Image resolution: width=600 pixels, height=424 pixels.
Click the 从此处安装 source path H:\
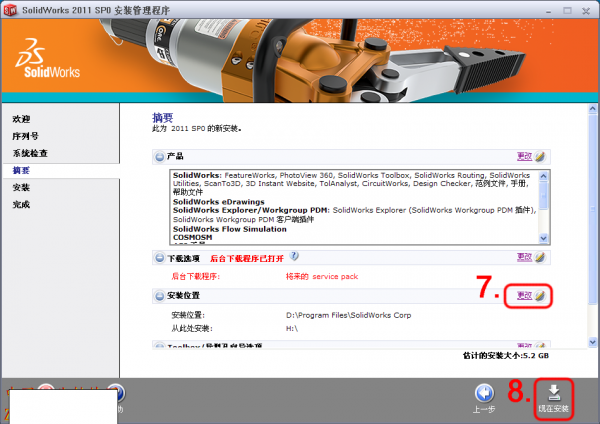(292, 329)
